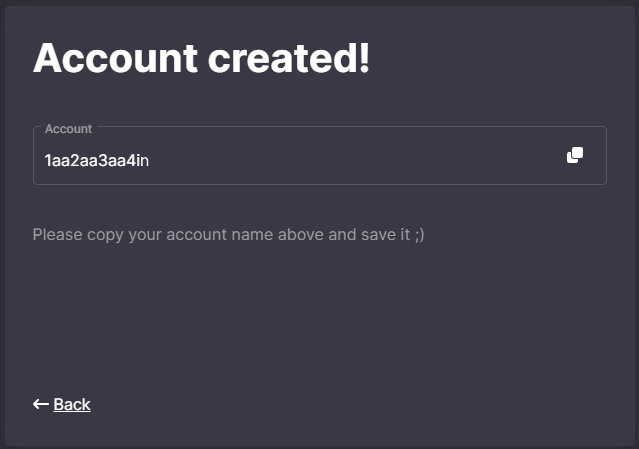Click the small Account field label
The height and width of the screenshot is (449, 639).
coord(68,129)
